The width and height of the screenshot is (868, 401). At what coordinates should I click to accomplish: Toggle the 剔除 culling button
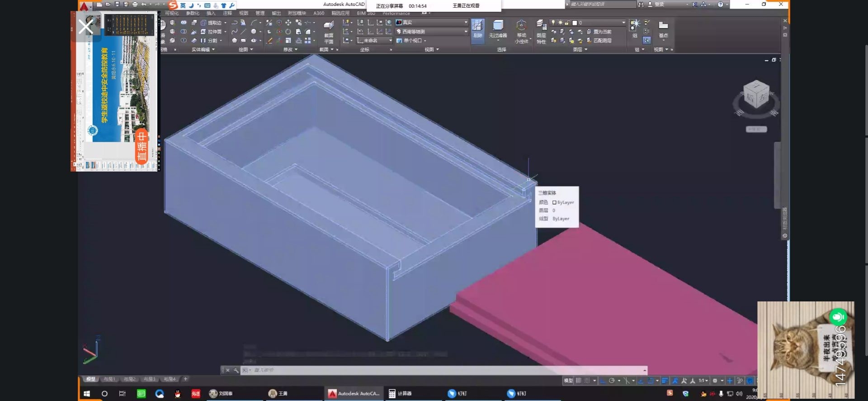(x=477, y=30)
